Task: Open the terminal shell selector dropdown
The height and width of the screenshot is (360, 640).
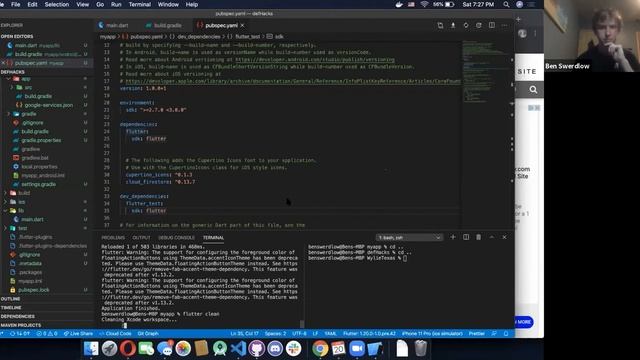Action: coord(409,237)
